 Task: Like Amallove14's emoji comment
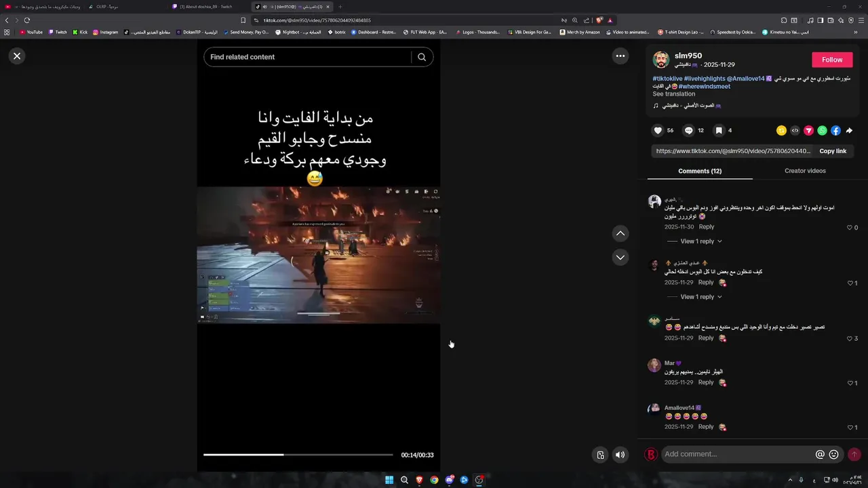[x=850, y=428]
